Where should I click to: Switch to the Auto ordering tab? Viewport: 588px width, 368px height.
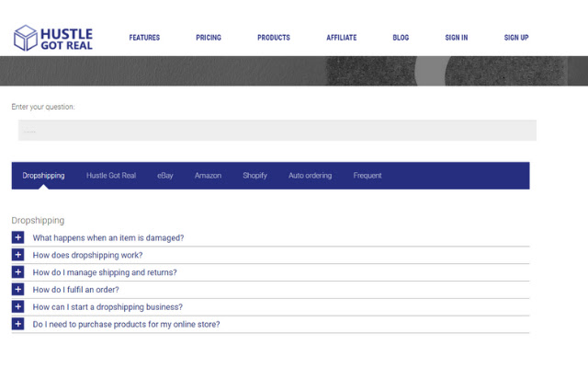[310, 176]
